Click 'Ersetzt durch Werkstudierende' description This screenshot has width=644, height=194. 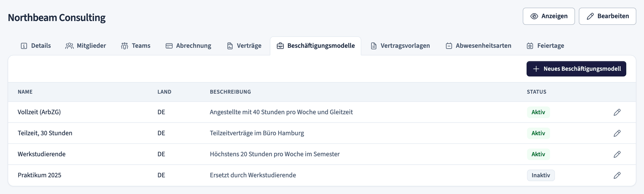coord(253,175)
